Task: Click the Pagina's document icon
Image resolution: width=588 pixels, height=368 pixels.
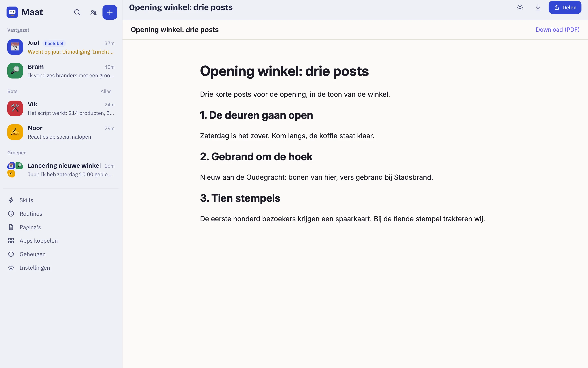Action: pos(11,227)
